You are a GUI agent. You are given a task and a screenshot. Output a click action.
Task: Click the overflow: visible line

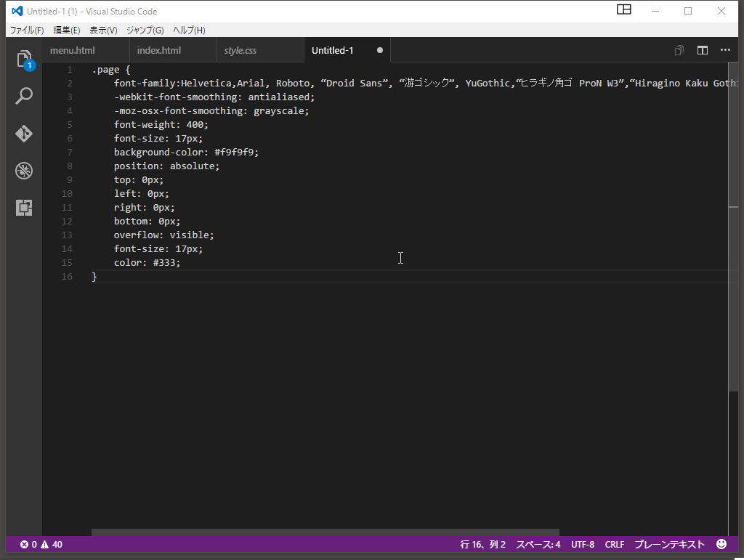163,235
